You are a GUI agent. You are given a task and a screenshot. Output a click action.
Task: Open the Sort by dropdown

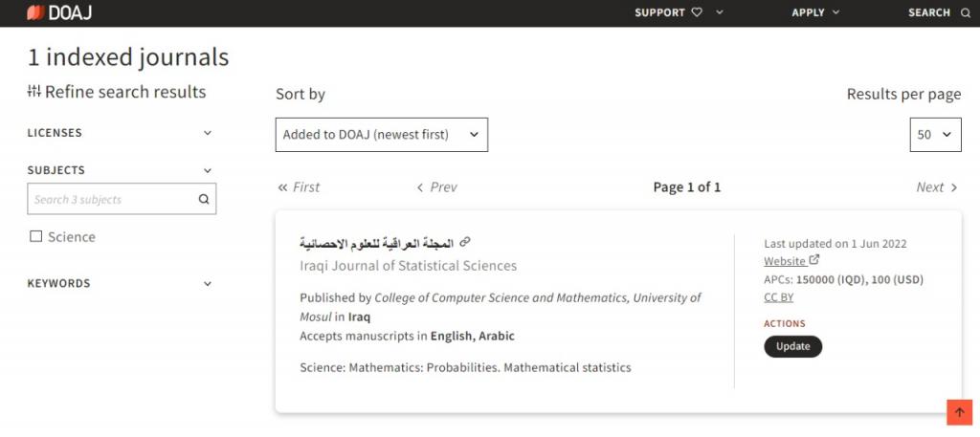(x=381, y=135)
